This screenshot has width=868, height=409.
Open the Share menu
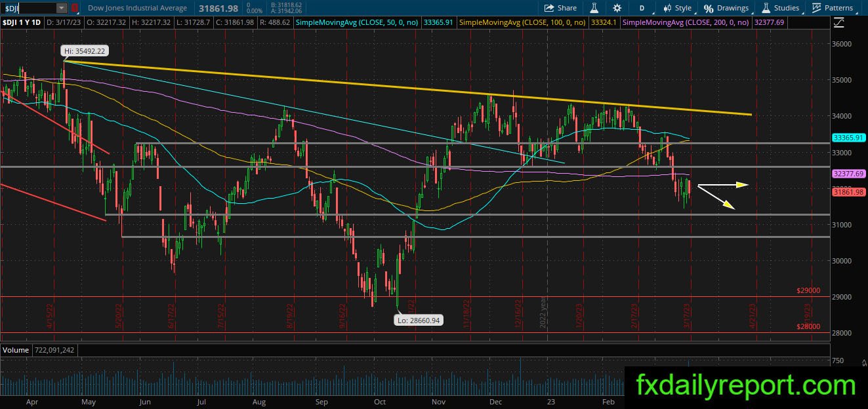click(x=560, y=8)
